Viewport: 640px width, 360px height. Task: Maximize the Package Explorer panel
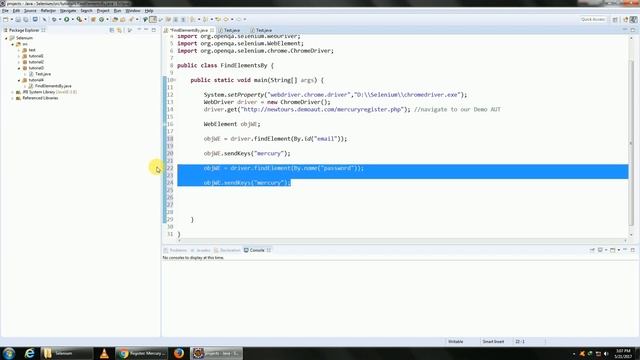click(x=154, y=30)
